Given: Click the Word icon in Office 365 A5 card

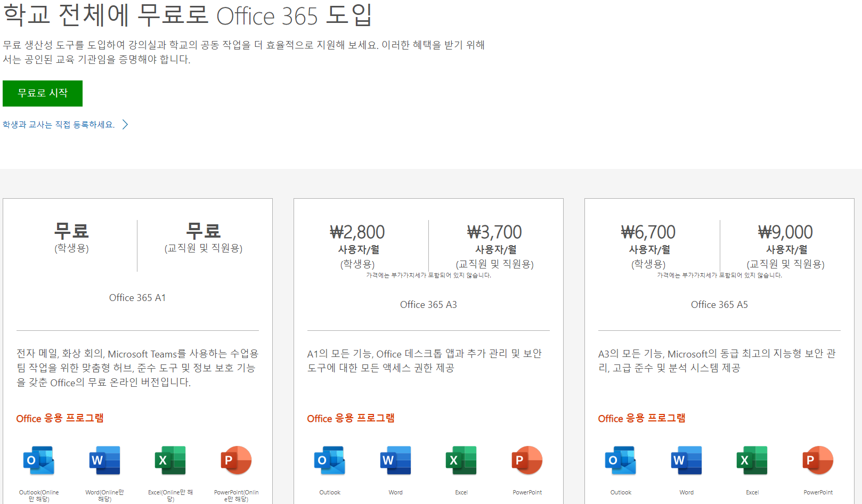Looking at the screenshot, I should [x=687, y=460].
